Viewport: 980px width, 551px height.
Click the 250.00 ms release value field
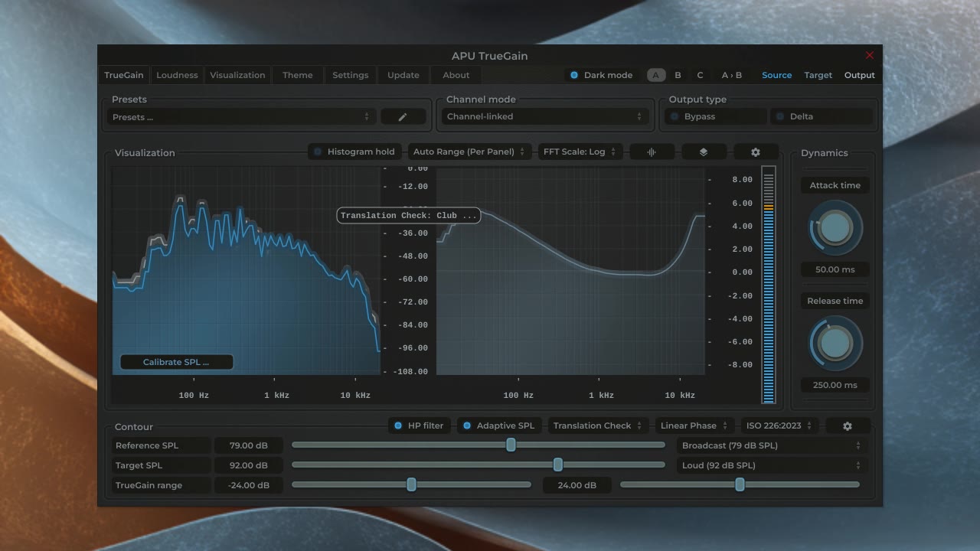(x=835, y=385)
